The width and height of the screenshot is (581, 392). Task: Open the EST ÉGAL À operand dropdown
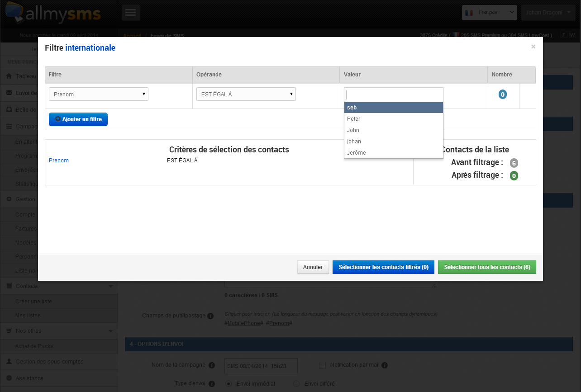click(246, 94)
